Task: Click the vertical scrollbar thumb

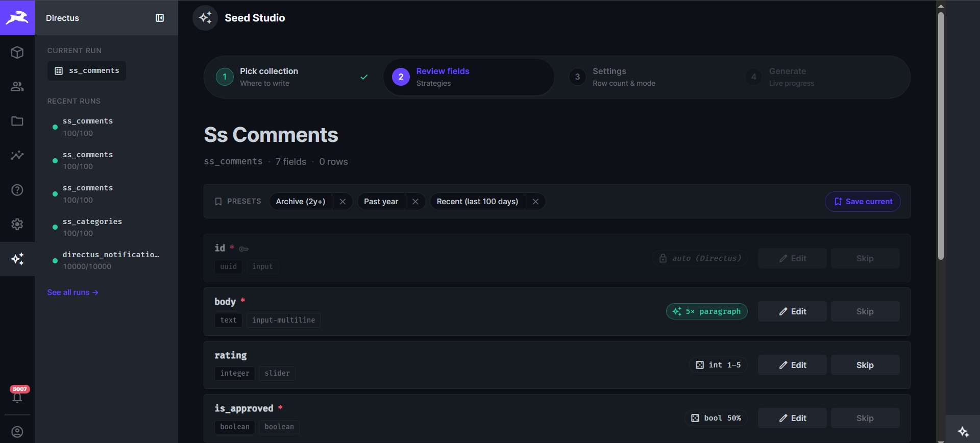Action: click(941, 135)
